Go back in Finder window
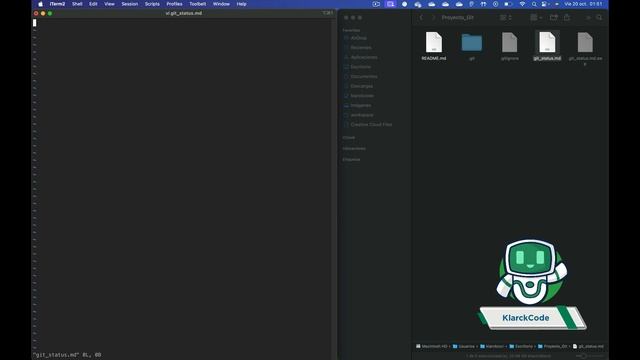The image size is (640, 360). (x=422, y=18)
